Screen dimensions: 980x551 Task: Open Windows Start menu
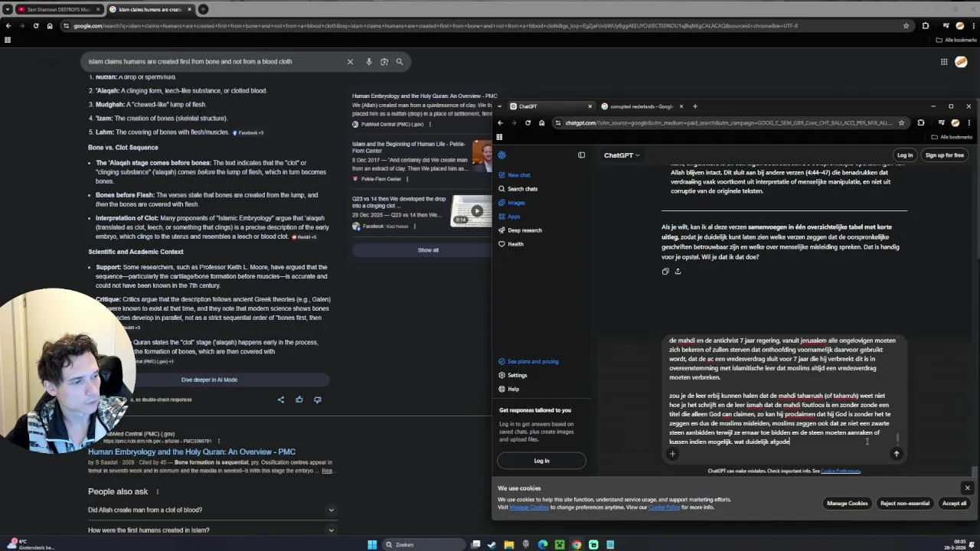pyautogui.click(x=372, y=544)
